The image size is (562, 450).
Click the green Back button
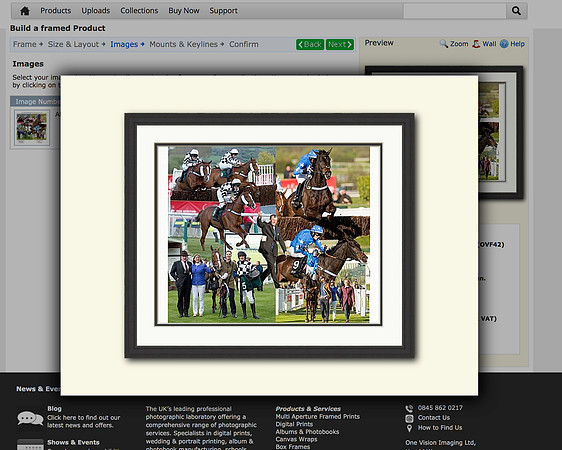pos(310,44)
